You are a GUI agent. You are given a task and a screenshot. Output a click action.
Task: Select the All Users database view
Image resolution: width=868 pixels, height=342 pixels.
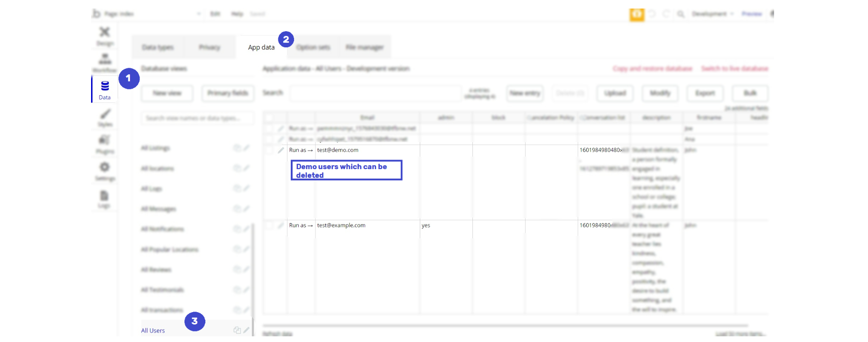(x=153, y=331)
